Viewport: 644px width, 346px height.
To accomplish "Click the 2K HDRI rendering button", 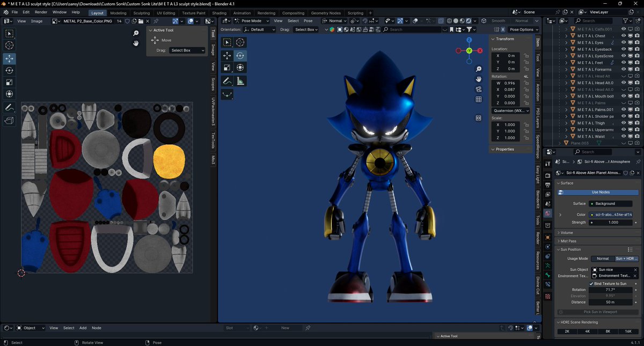I will (x=567, y=332).
